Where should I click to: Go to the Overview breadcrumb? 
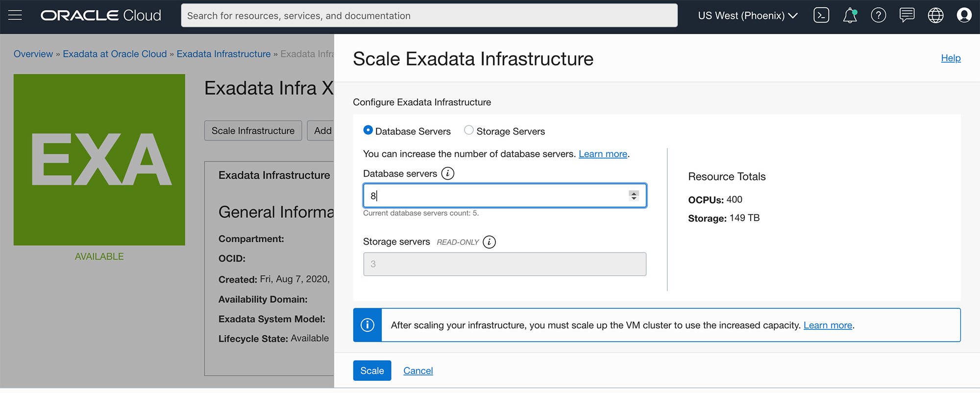coord(33,54)
